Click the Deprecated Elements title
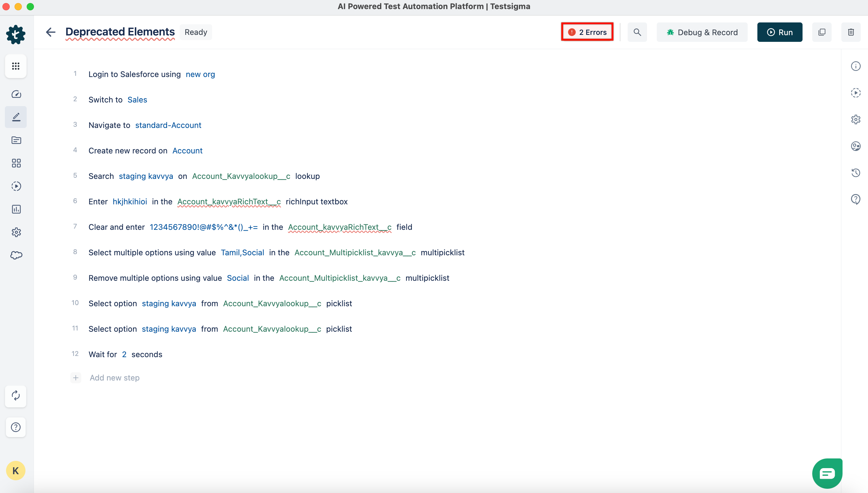Image resolution: width=868 pixels, height=493 pixels. (x=120, y=32)
